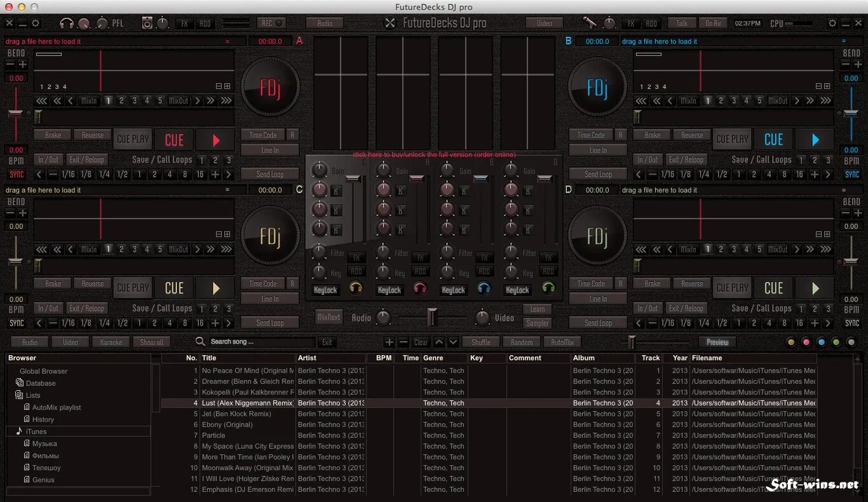Click triple-arrow fast rewind on deck A
Screen dimensions: 868x502
[x=42, y=100]
